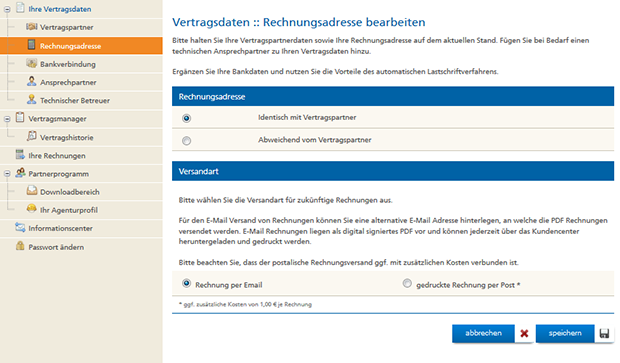Click the Vertragspartner sidebar icon
Screen dimensions: 620x363
(32, 26)
